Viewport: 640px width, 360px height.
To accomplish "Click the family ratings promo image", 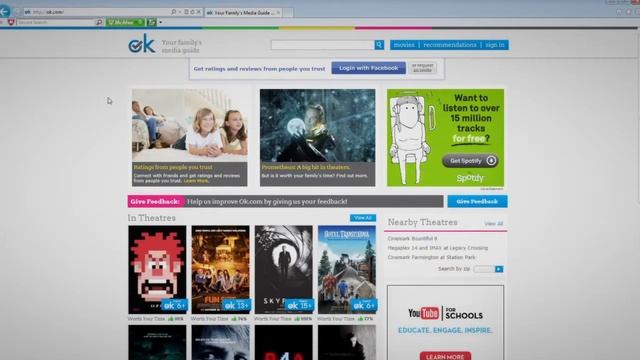I will click(x=189, y=125).
